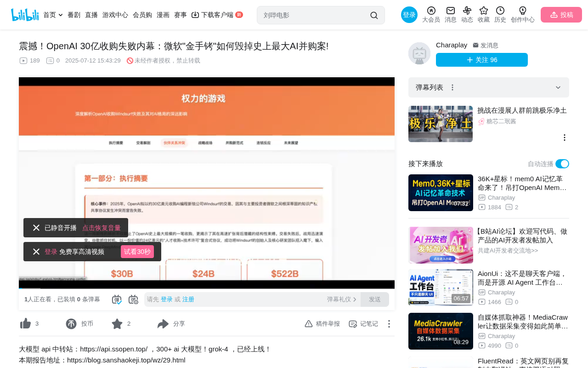The height and width of the screenshot is (368, 588).
Task: Click download client icon in nav
Action: point(195,15)
